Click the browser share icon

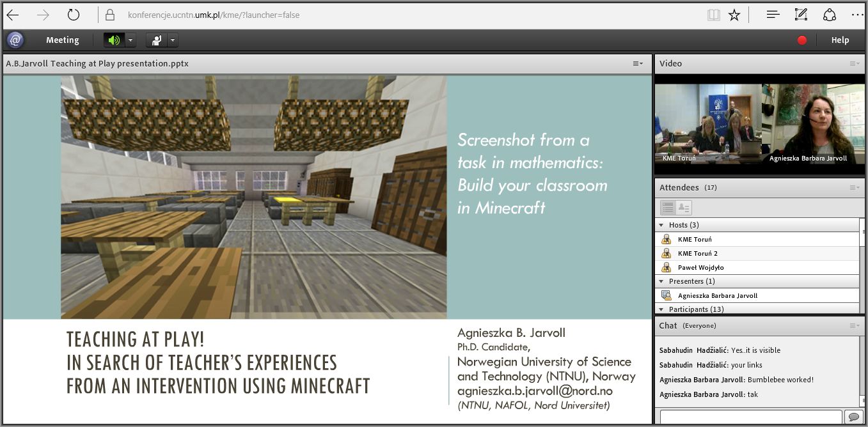pyautogui.click(x=830, y=15)
